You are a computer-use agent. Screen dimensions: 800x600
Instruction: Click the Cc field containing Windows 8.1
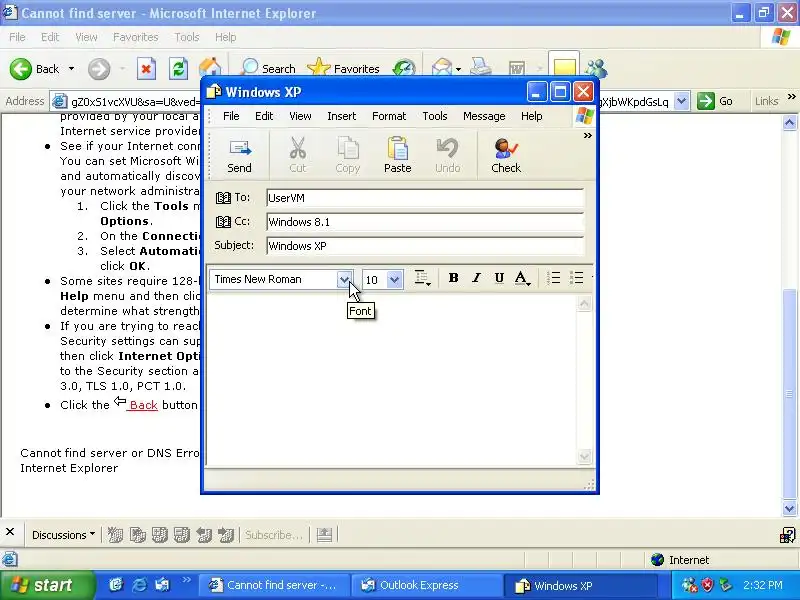(424, 222)
